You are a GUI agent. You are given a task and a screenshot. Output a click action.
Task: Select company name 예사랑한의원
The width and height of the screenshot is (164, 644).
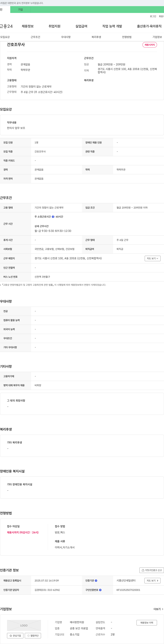tap(77, 622)
